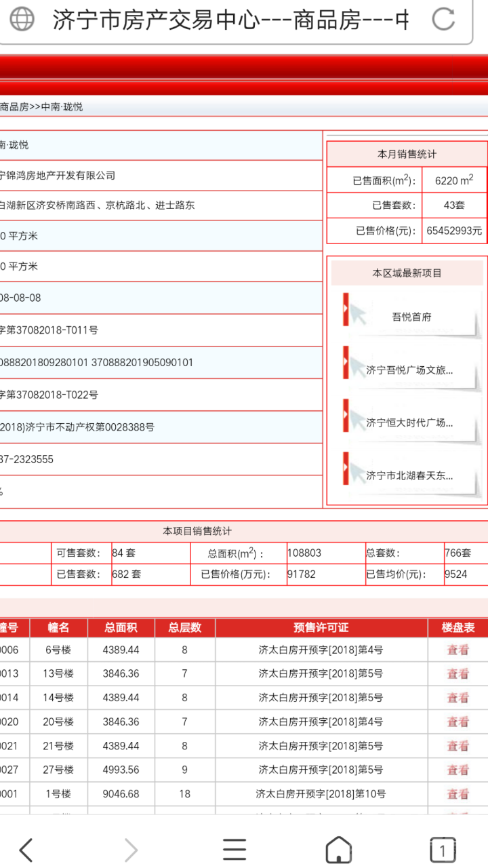Go back with the browser back arrow
Screen dimensions: 488x868
tap(26, 849)
